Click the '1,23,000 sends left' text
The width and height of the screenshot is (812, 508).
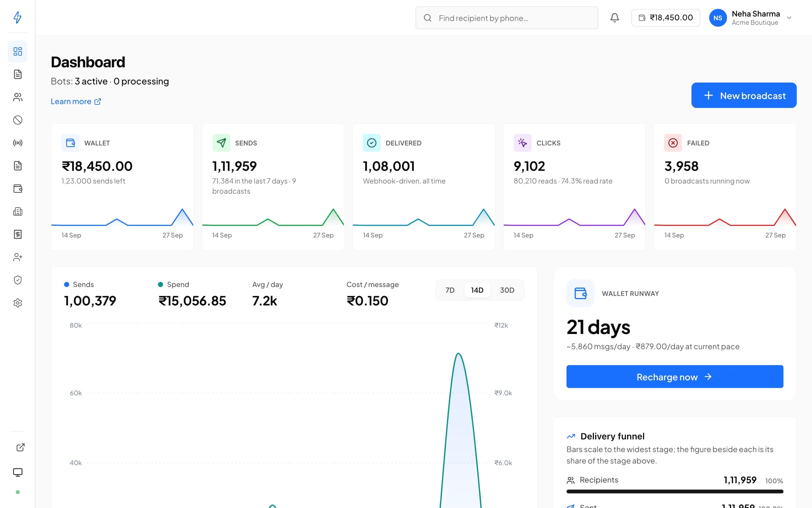(93, 181)
